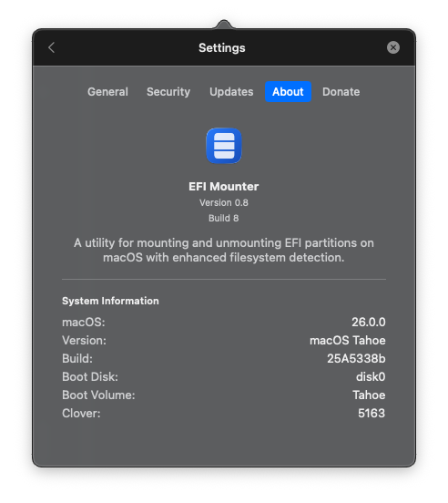Click the Boot Disk value disk0
This screenshot has height=503, width=448.
click(371, 377)
